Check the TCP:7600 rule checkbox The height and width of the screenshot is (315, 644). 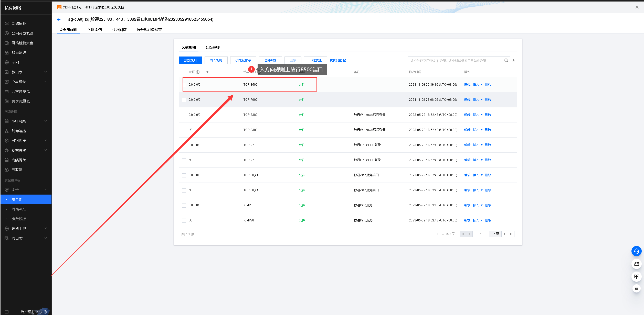tap(184, 100)
